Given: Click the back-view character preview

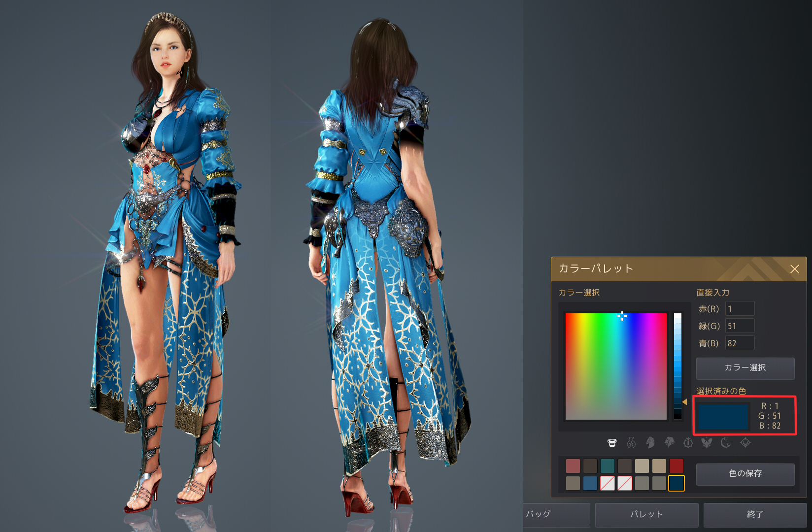Looking at the screenshot, I should pyautogui.click(x=387, y=266).
